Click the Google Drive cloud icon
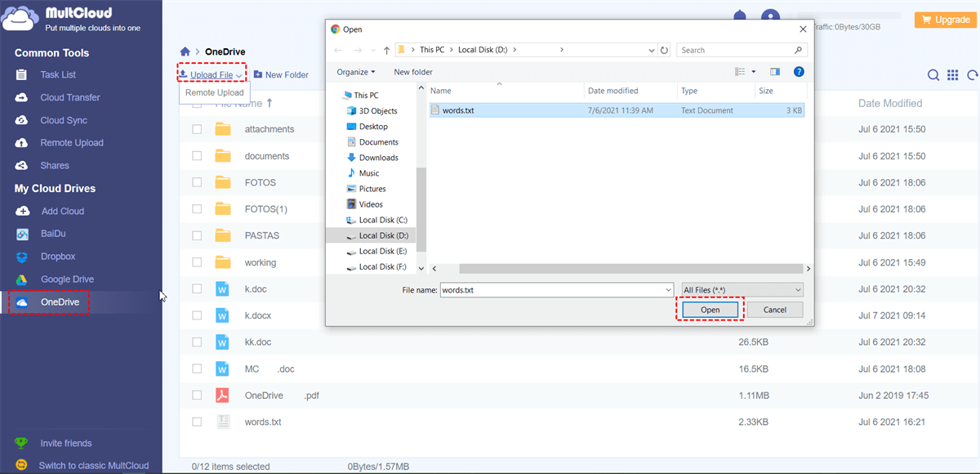Viewport: 980px width, 474px height. coord(23,279)
